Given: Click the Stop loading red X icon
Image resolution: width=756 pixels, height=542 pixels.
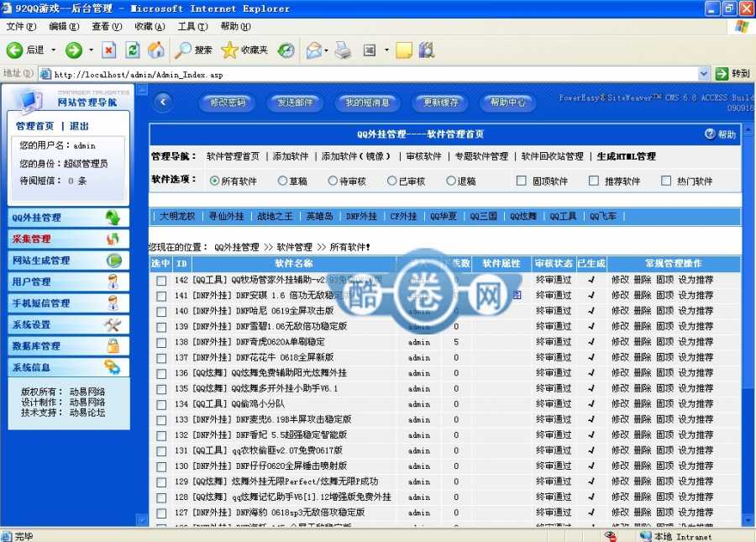Looking at the screenshot, I should 109,50.
